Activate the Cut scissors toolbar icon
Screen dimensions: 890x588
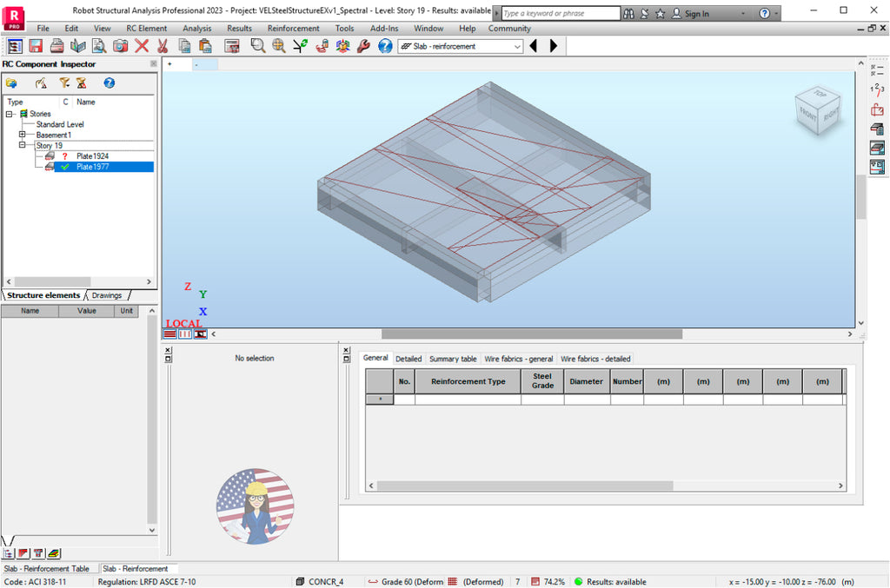pos(162,46)
